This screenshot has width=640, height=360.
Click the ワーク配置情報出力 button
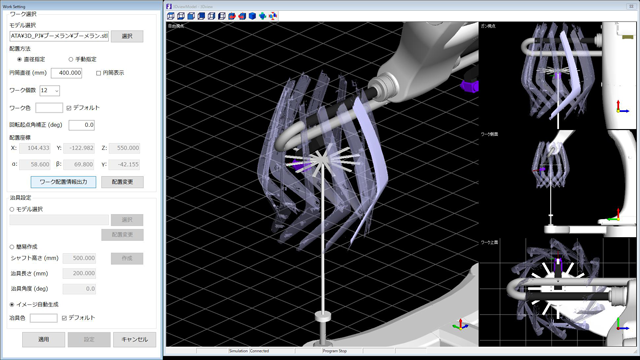click(x=63, y=182)
